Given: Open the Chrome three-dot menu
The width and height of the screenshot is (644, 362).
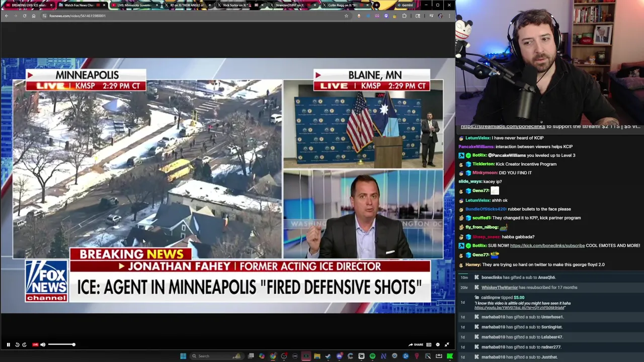Looking at the screenshot, I should coord(449,16).
